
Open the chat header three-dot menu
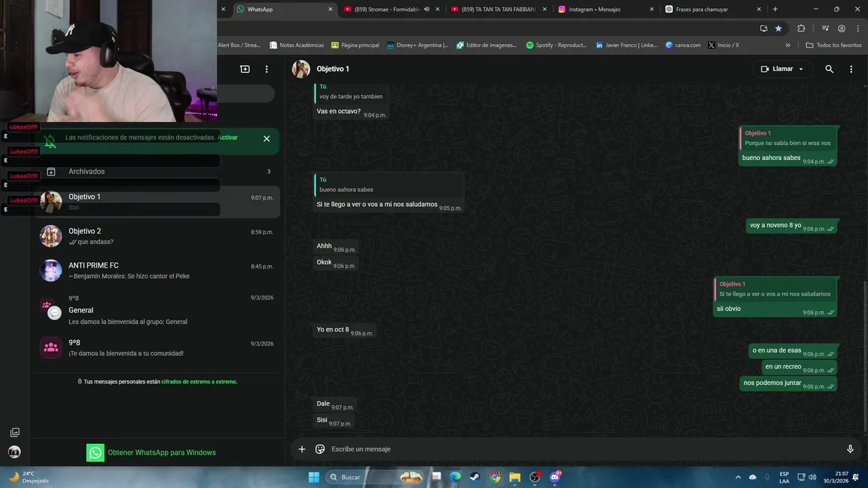click(851, 69)
